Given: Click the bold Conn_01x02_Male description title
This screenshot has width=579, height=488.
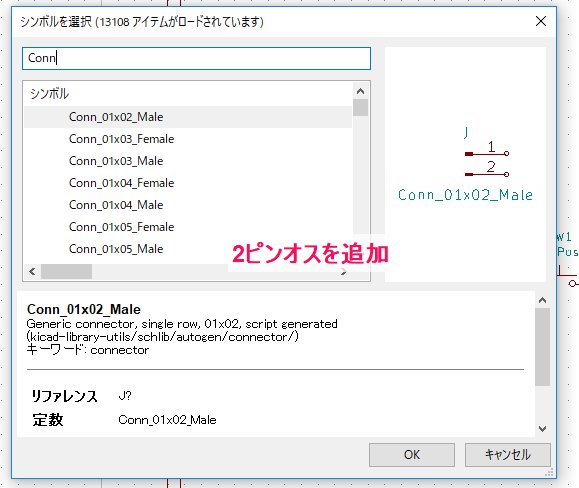Looking at the screenshot, I should (x=84, y=309).
